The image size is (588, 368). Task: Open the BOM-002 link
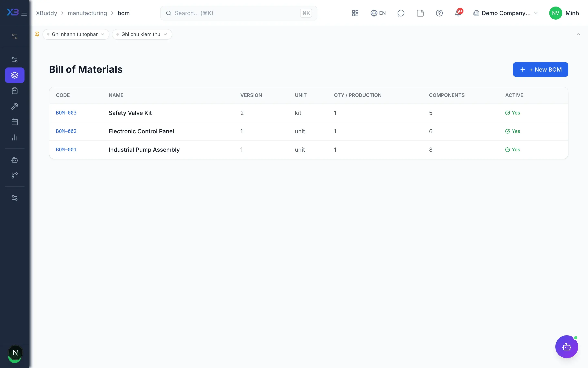point(66,131)
